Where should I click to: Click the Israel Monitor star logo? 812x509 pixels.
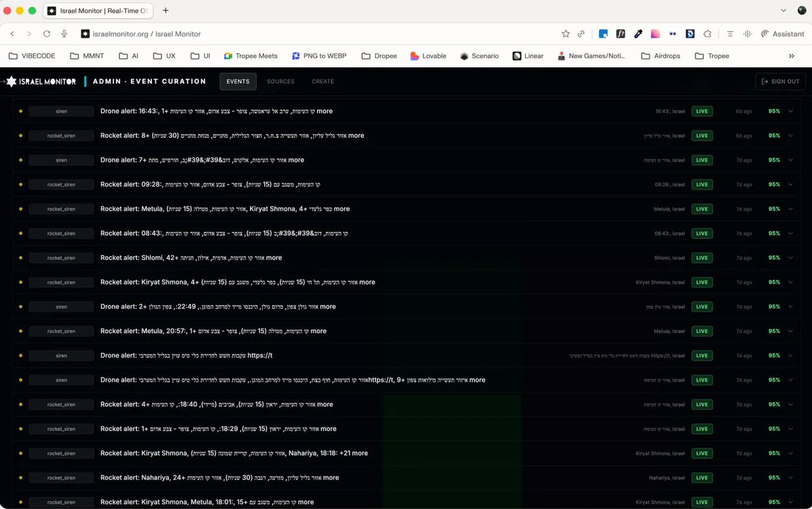(x=11, y=82)
